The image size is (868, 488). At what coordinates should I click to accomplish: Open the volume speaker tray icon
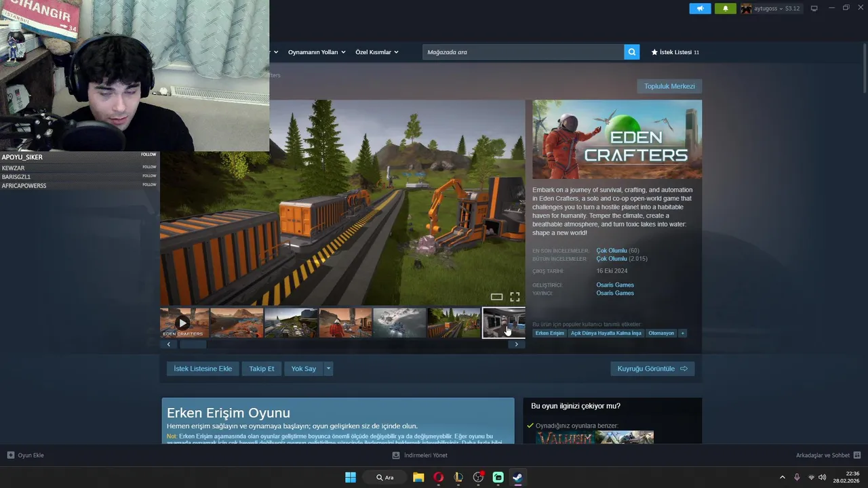point(823,477)
